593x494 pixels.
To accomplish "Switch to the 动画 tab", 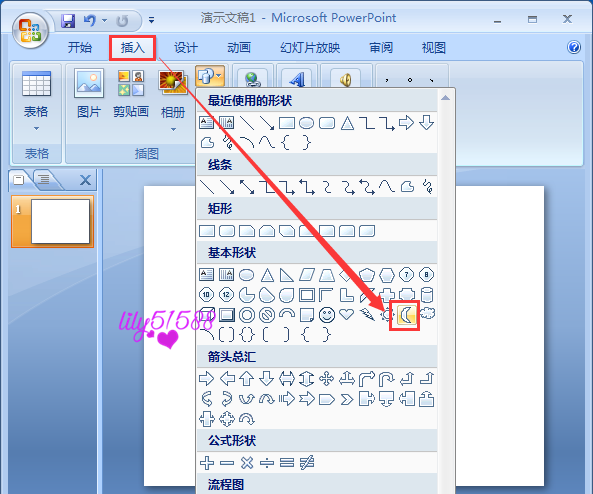I will [x=239, y=48].
